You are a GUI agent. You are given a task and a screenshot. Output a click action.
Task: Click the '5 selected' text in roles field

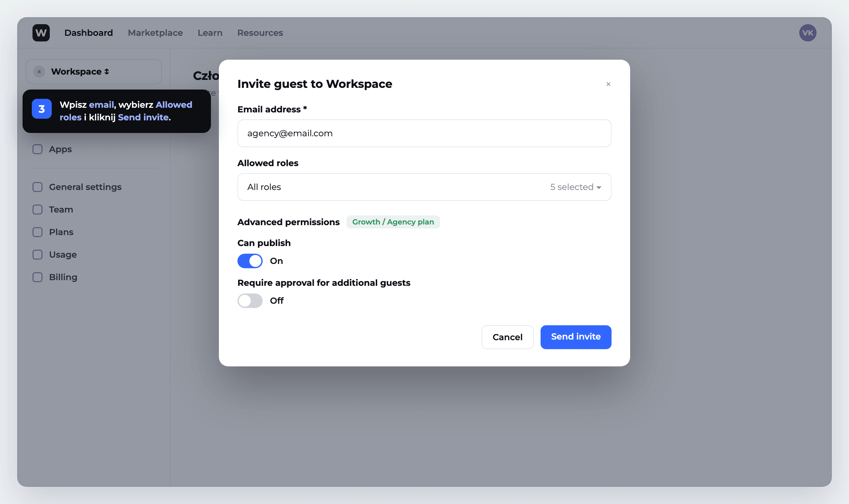pos(571,187)
